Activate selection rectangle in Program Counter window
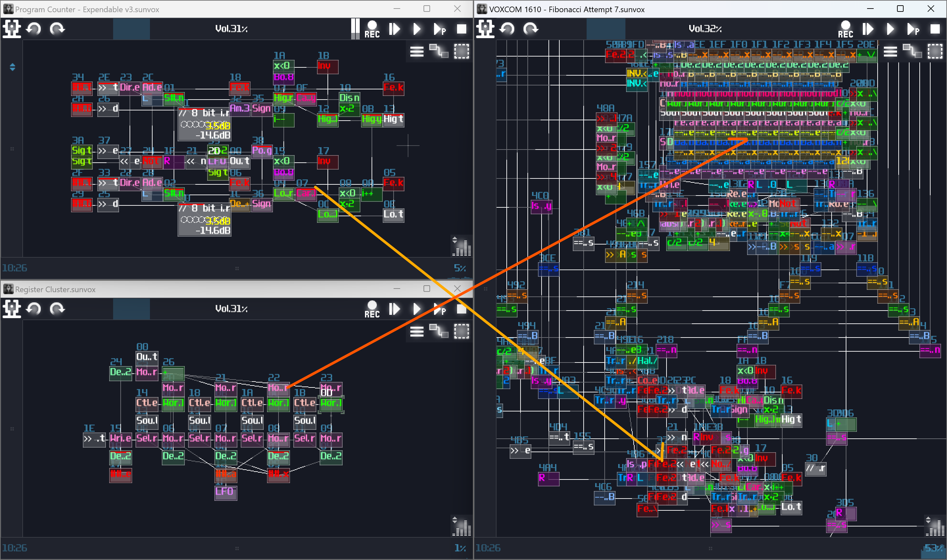 point(461,51)
